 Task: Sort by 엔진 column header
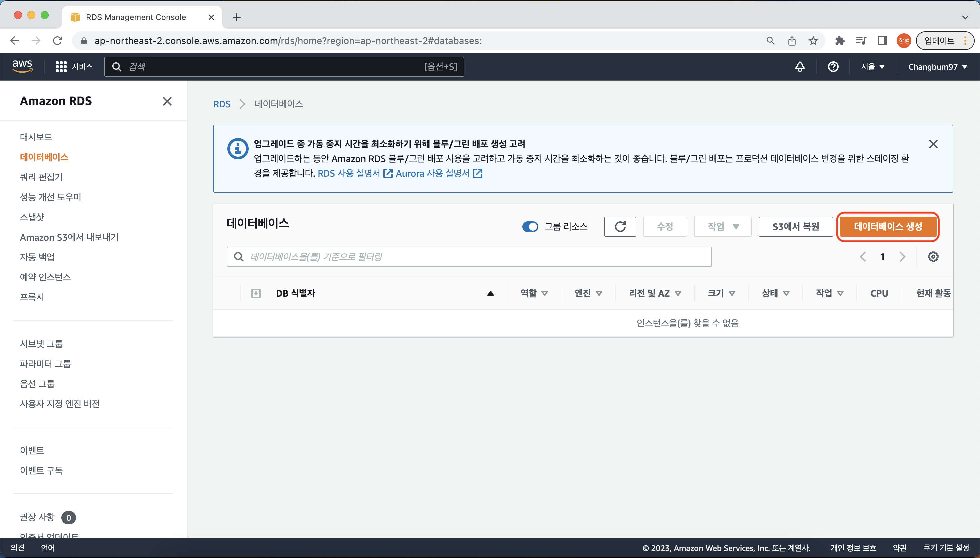pos(588,294)
